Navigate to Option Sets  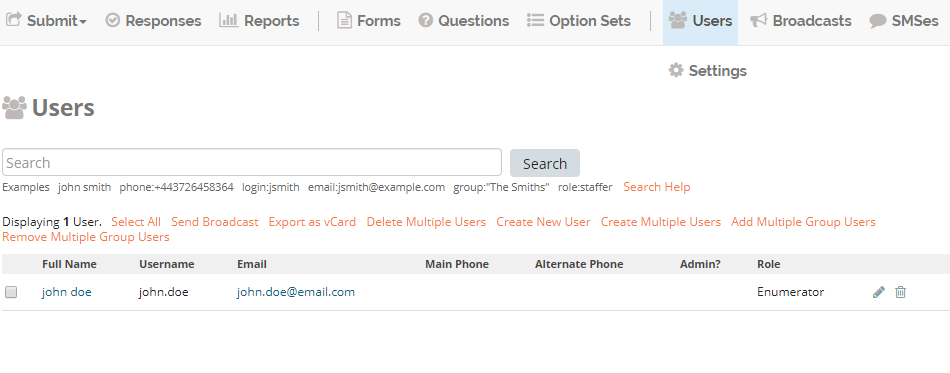click(579, 21)
